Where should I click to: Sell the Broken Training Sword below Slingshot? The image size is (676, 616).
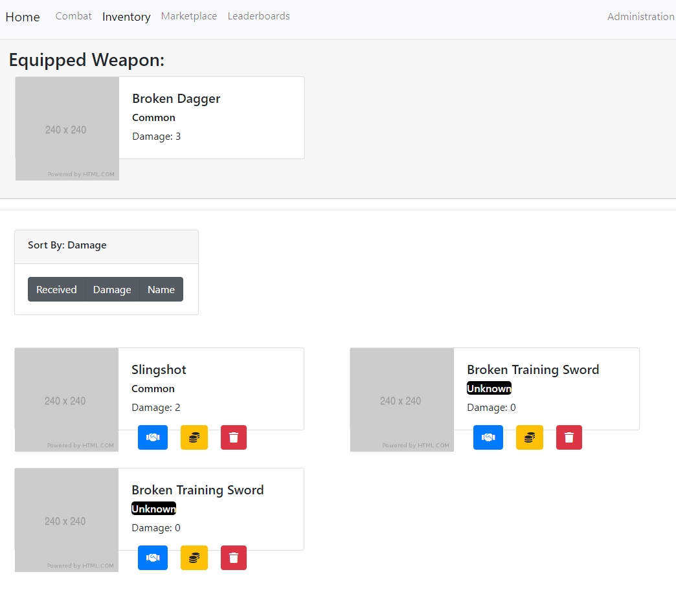click(194, 558)
